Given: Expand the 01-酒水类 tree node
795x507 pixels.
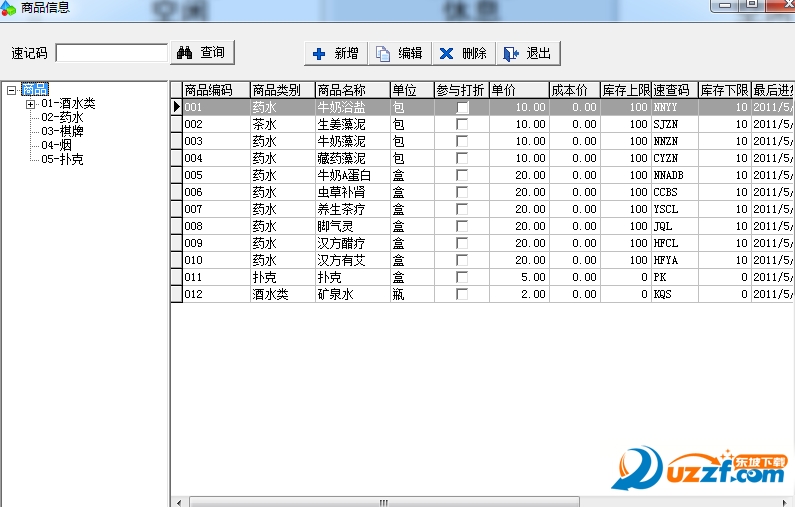Looking at the screenshot, I should pos(30,104).
